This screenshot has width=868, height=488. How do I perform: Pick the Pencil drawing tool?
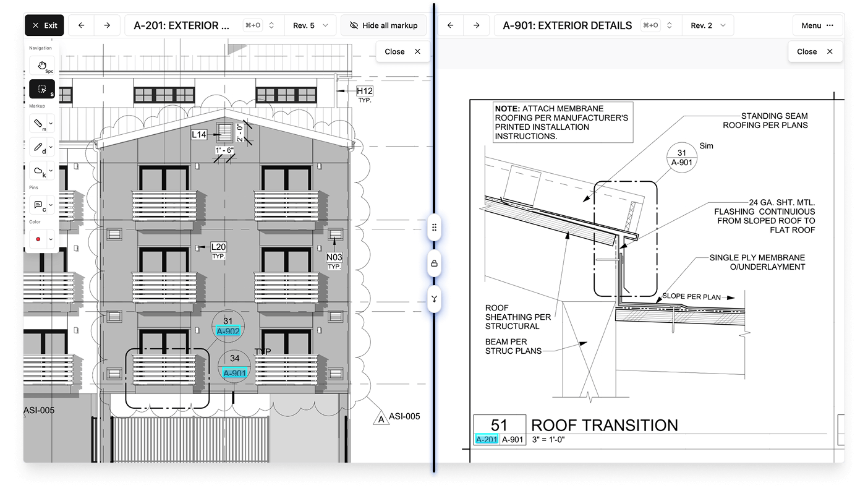pos(39,148)
